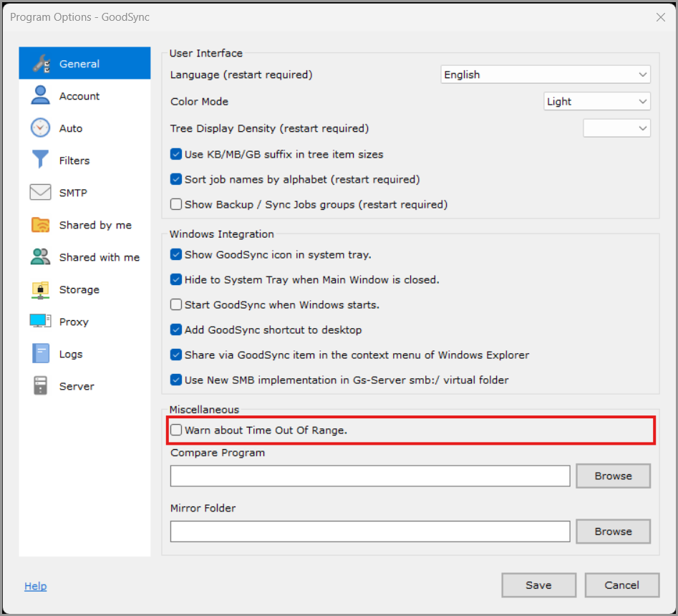
Task: Click the Server tower icon
Action: point(40,386)
